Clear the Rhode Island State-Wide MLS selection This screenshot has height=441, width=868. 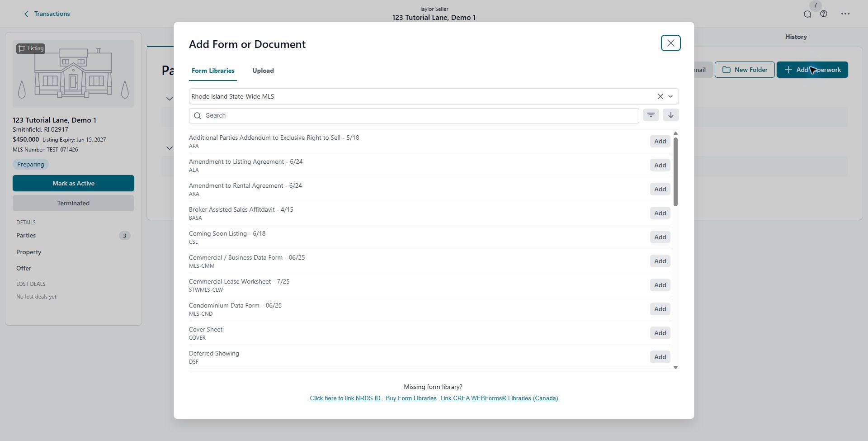660,96
